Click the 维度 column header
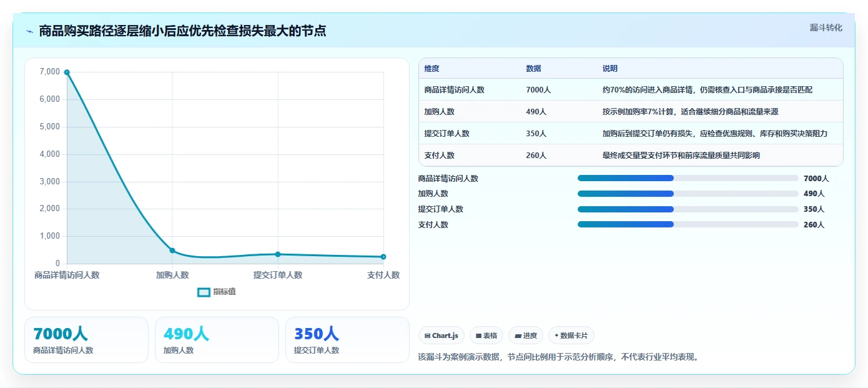 click(432, 69)
